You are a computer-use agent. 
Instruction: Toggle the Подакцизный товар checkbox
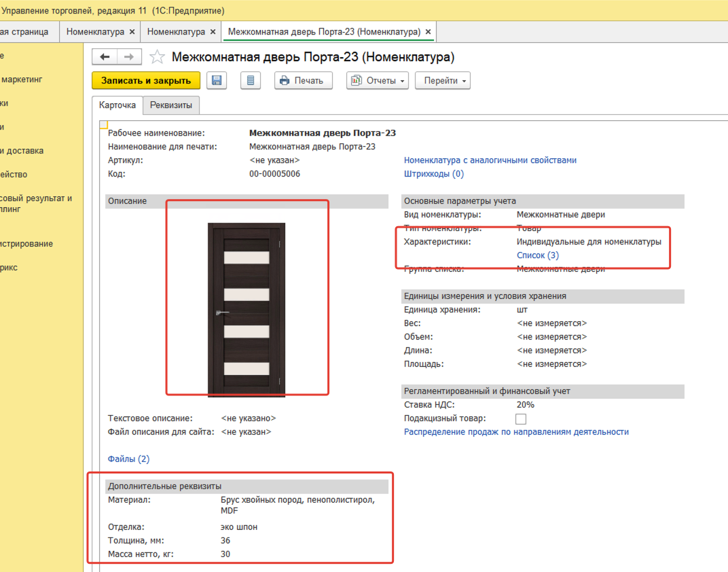tap(521, 418)
